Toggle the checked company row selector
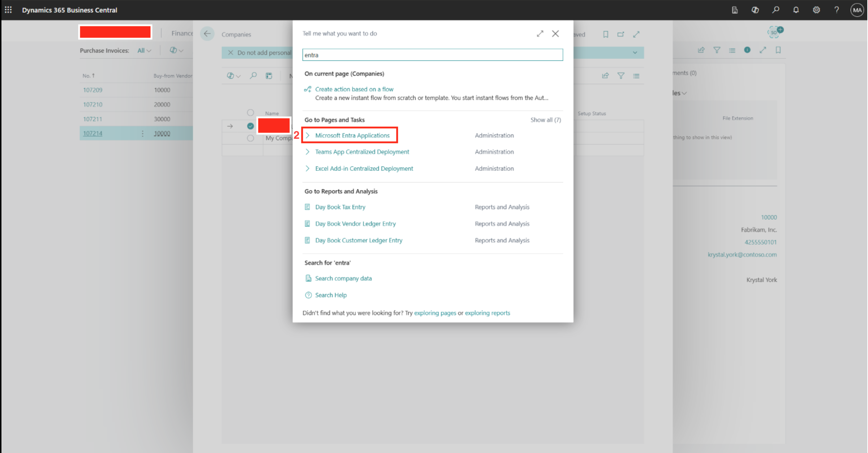868x453 pixels. pyautogui.click(x=250, y=126)
